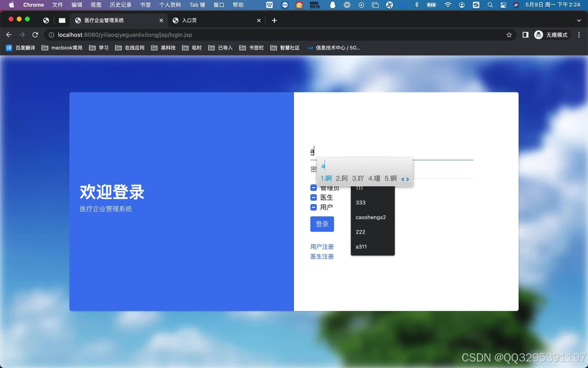Image resolution: width=588 pixels, height=368 pixels.
Task: Open the 历史记录 menu
Action: click(120, 5)
